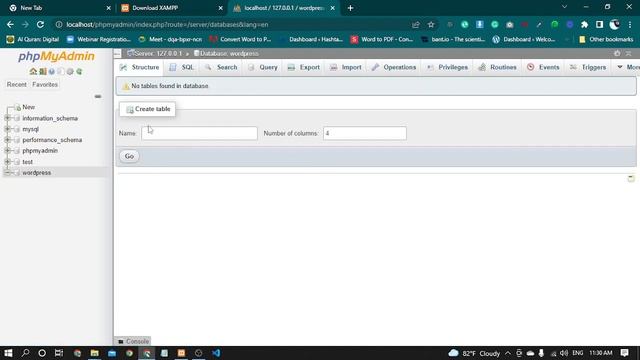Open the Events tab
The width and height of the screenshot is (640, 360).
pyautogui.click(x=543, y=67)
